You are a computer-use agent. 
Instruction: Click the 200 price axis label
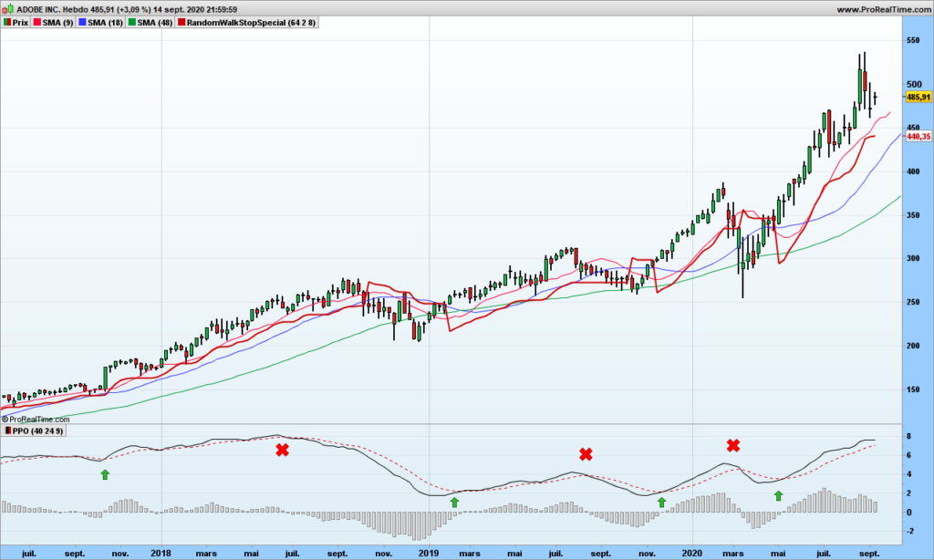[x=913, y=346]
